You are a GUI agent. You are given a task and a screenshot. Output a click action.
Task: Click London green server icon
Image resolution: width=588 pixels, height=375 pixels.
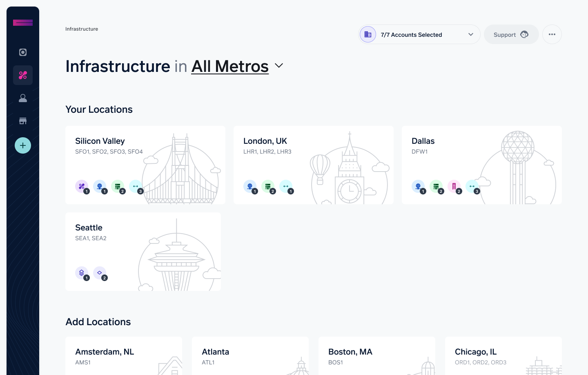tap(268, 186)
